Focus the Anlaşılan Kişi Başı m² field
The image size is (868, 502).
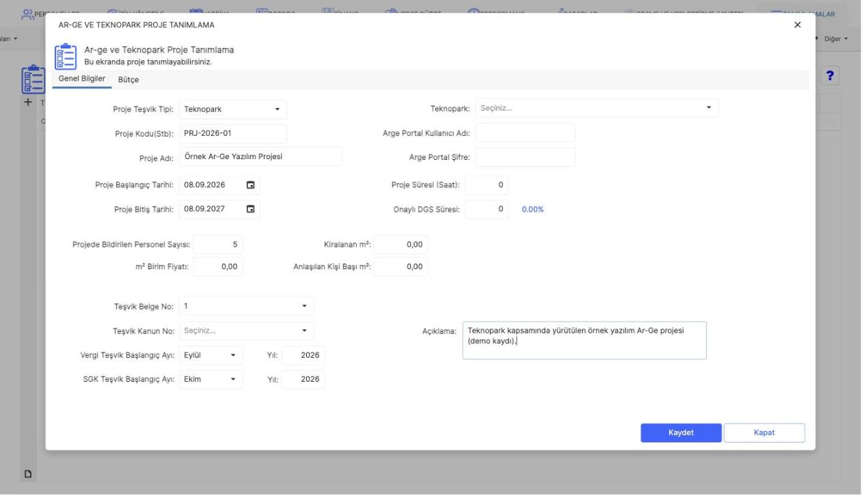pyautogui.click(x=401, y=267)
